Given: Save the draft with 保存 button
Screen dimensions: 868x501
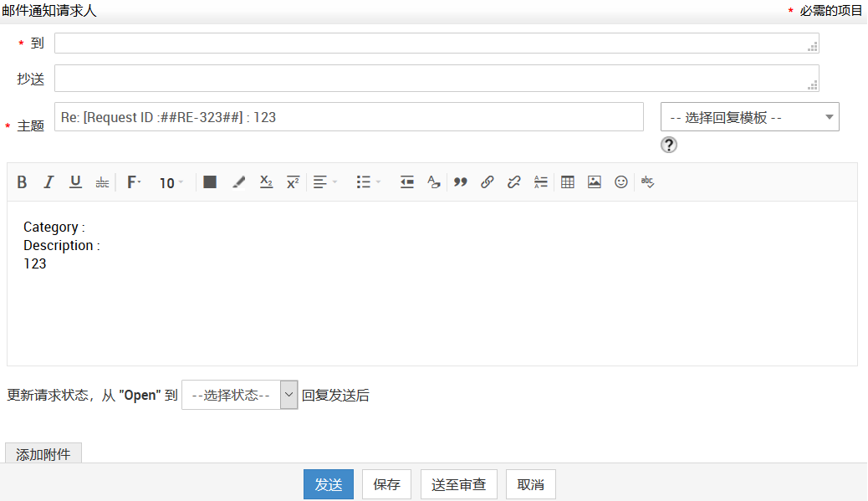Looking at the screenshot, I should (x=386, y=484).
